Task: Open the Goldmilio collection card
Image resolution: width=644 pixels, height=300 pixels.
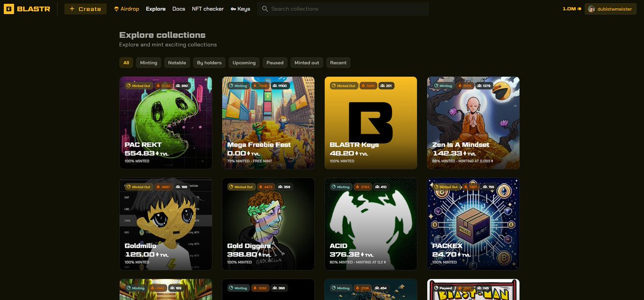Action: (x=165, y=224)
